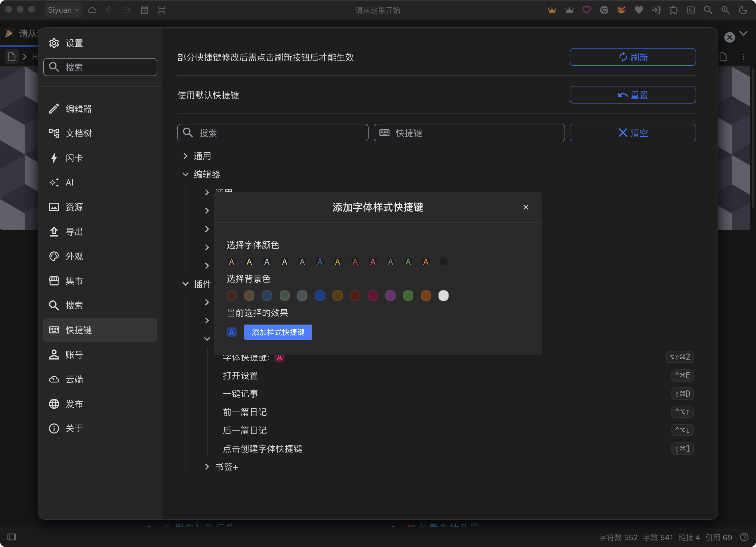
Task: Click the 添加样式快捷键 button
Action: 278,332
